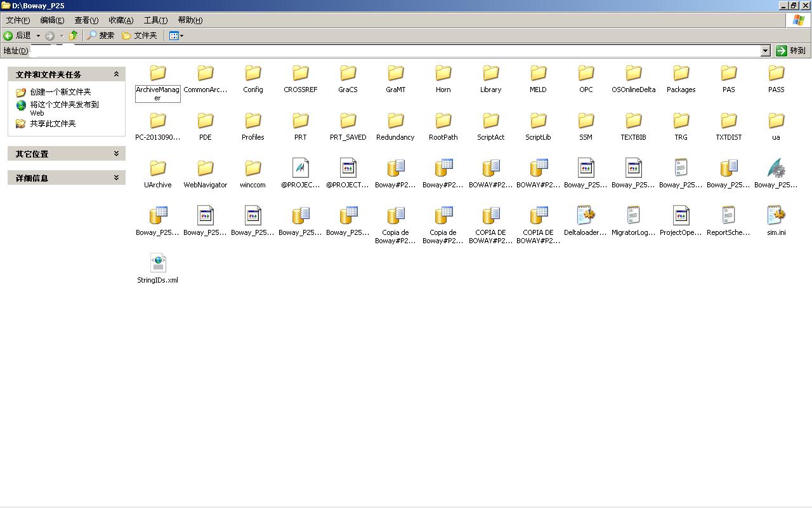Go back with the 后退 button
Viewport: 812px width, 508px height.
click(17, 36)
